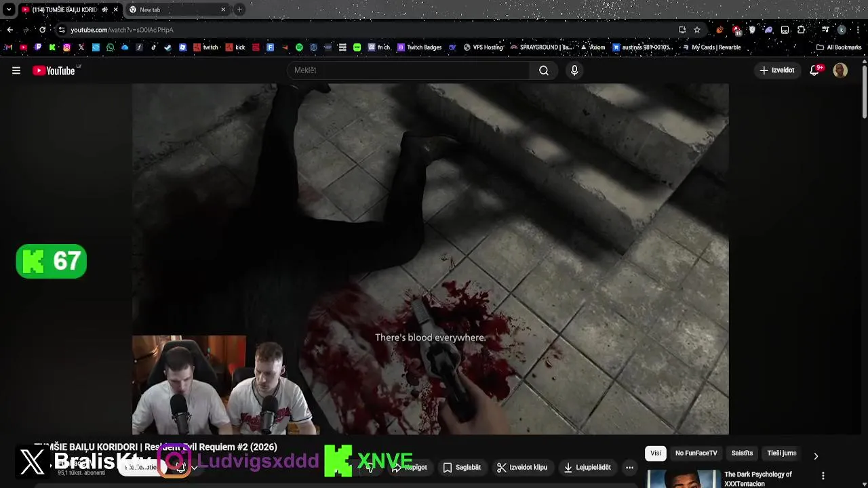The image size is (868, 488).
Task: Mute the audio-playing YouTube tab
Action: pos(104,9)
